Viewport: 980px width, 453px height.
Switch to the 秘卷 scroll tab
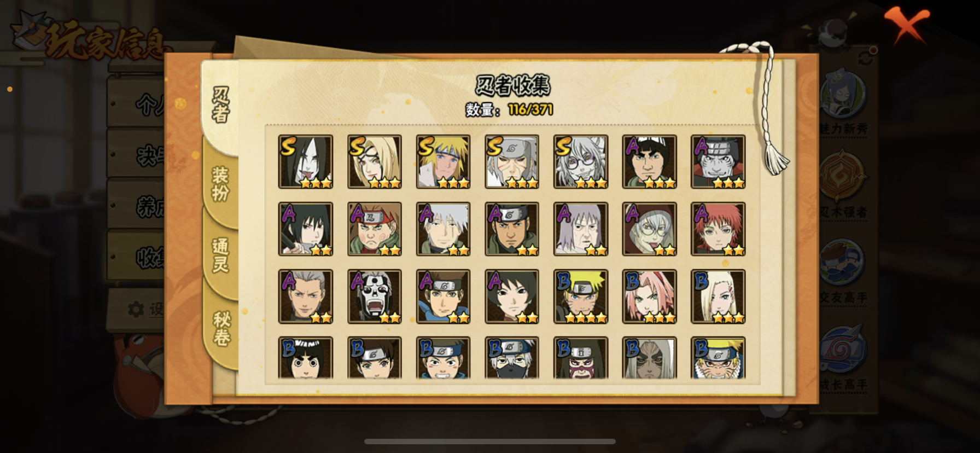tap(221, 328)
